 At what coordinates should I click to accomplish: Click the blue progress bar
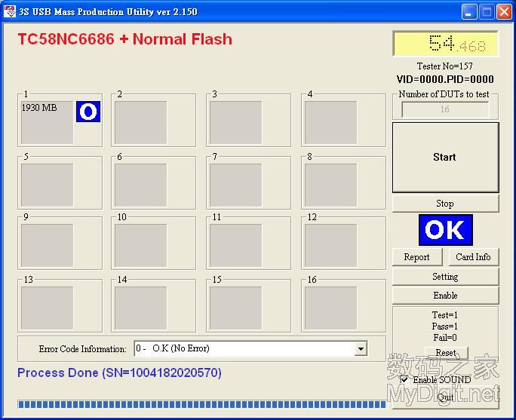pos(202,404)
